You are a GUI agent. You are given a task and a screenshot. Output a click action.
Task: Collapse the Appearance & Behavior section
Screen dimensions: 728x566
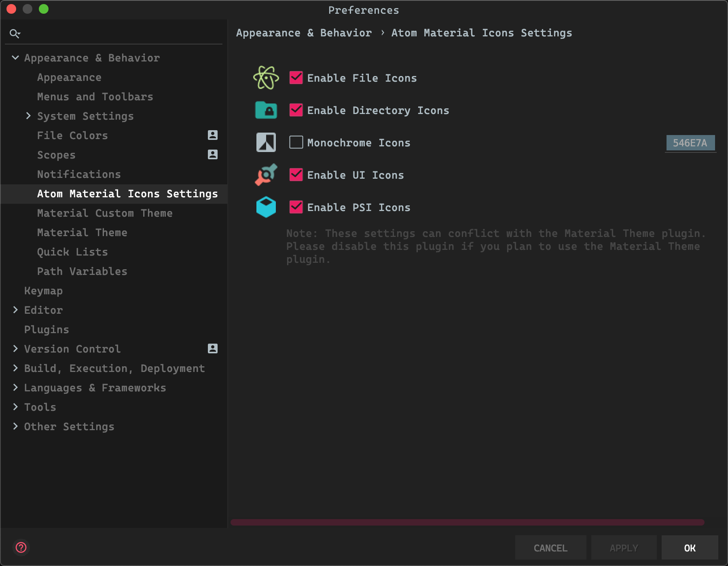click(15, 57)
